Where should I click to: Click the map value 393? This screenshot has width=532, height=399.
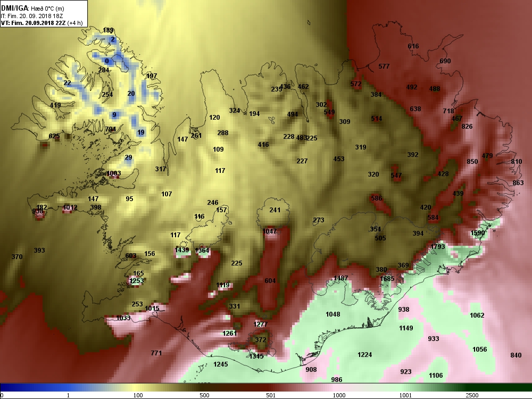(x=39, y=251)
